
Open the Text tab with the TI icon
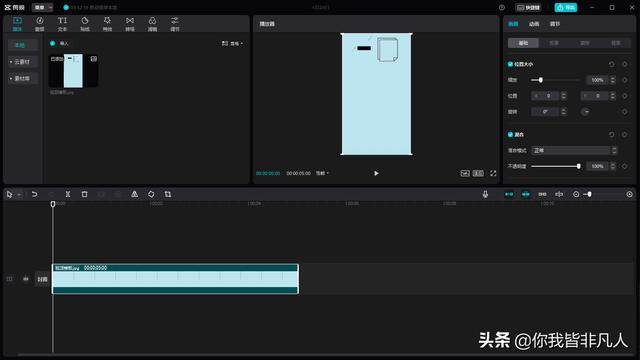62,24
